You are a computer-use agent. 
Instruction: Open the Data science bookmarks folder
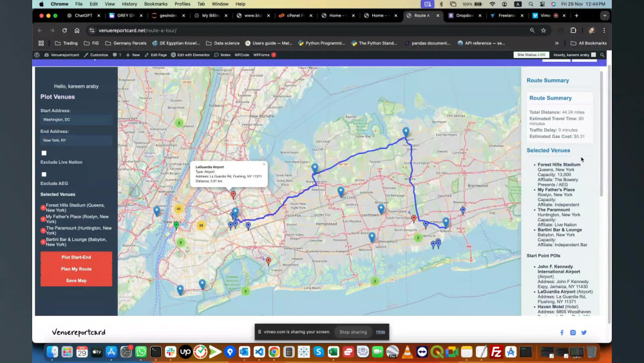click(223, 43)
